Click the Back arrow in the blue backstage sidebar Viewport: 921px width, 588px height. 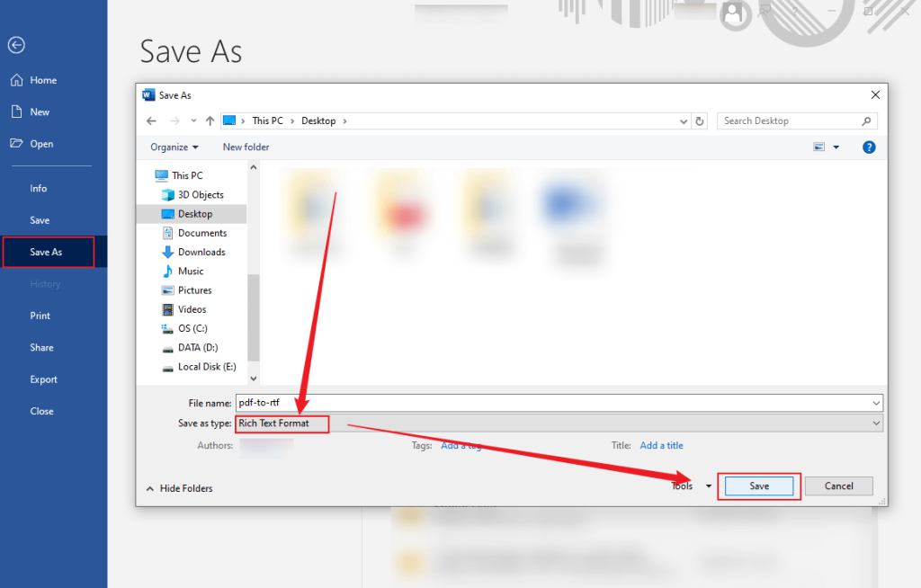pos(16,45)
